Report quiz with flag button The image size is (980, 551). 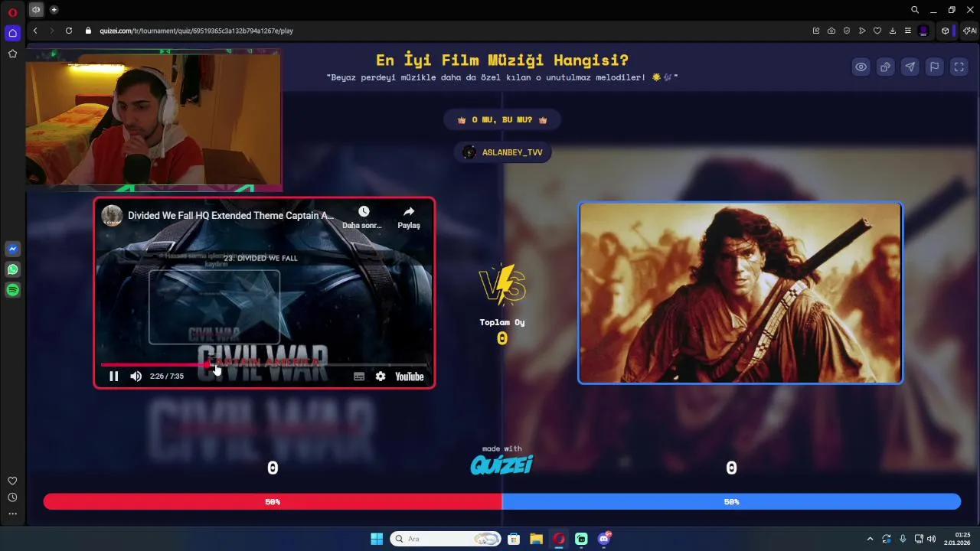935,67
